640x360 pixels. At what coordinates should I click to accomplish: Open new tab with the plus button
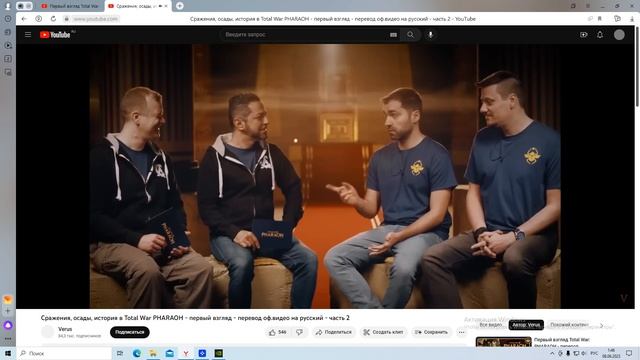point(180,6)
